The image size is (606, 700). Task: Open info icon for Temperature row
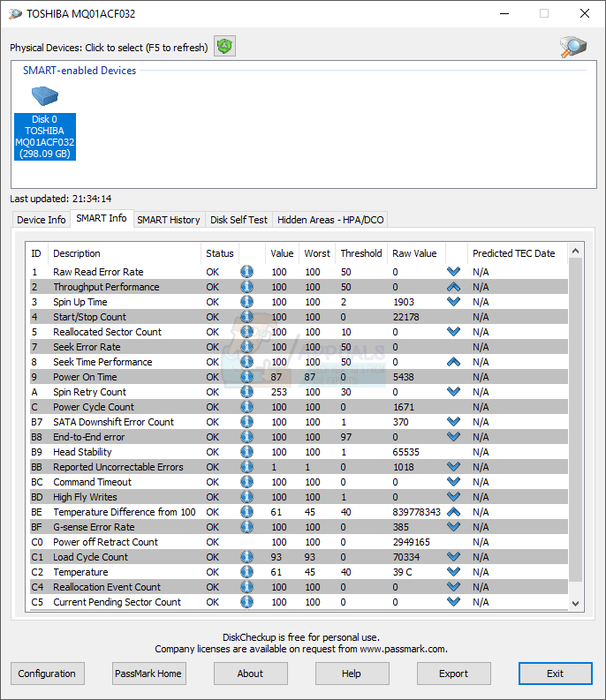coord(246,572)
